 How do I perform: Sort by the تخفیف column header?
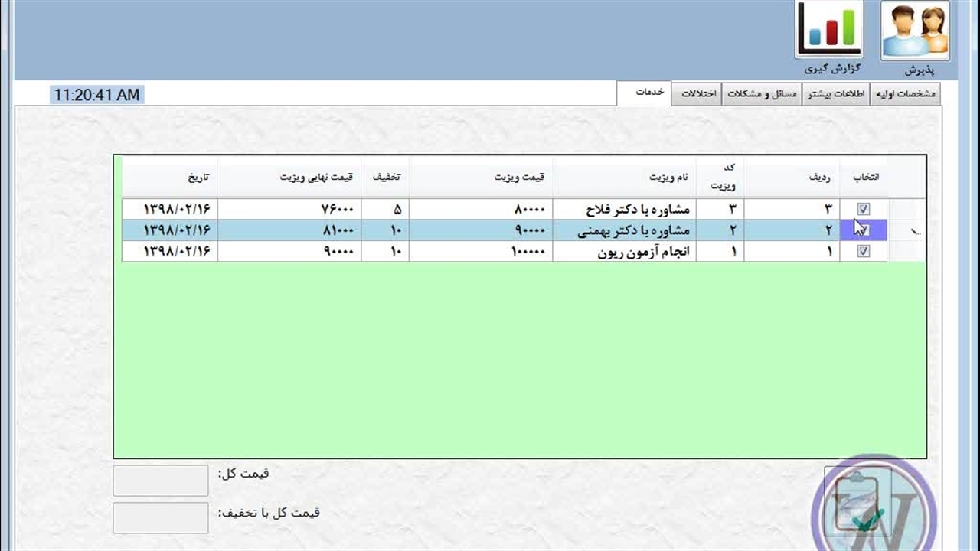(x=387, y=178)
